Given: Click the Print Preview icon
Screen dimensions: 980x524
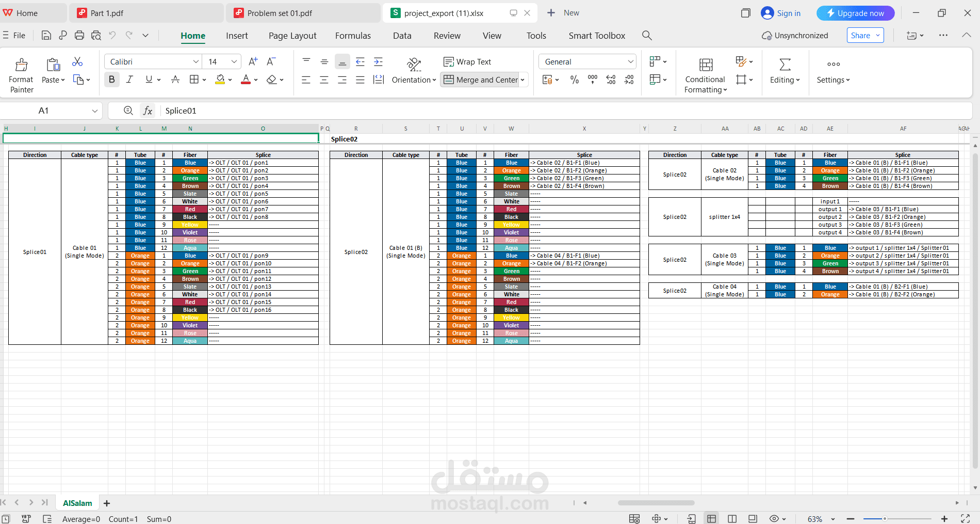Looking at the screenshot, I should (x=96, y=35).
